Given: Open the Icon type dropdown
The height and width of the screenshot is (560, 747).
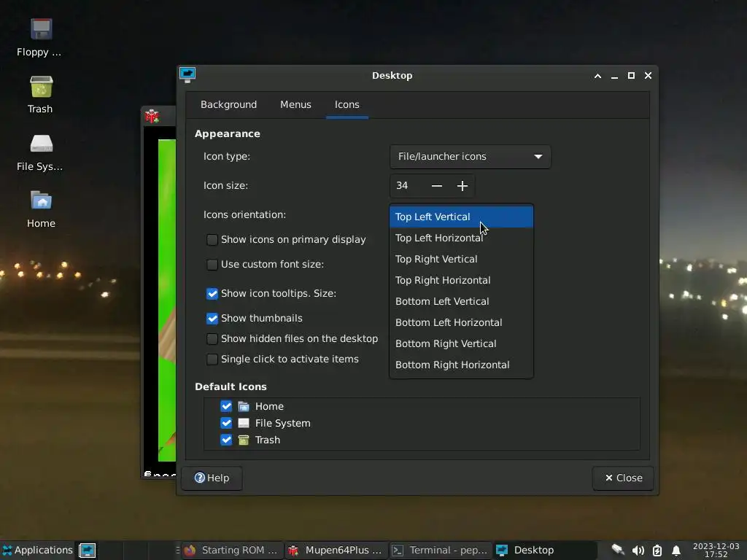Looking at the screenshot, I should 471,157.
